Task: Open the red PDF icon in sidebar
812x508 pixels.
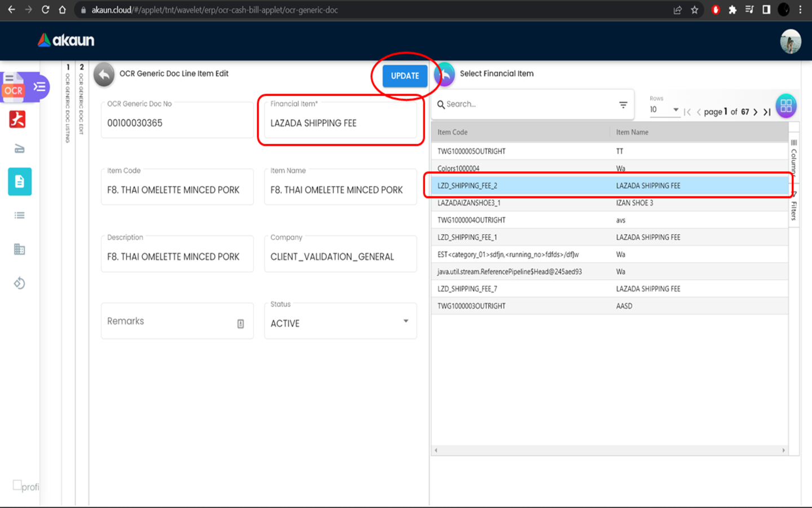Action: (17, 119)
